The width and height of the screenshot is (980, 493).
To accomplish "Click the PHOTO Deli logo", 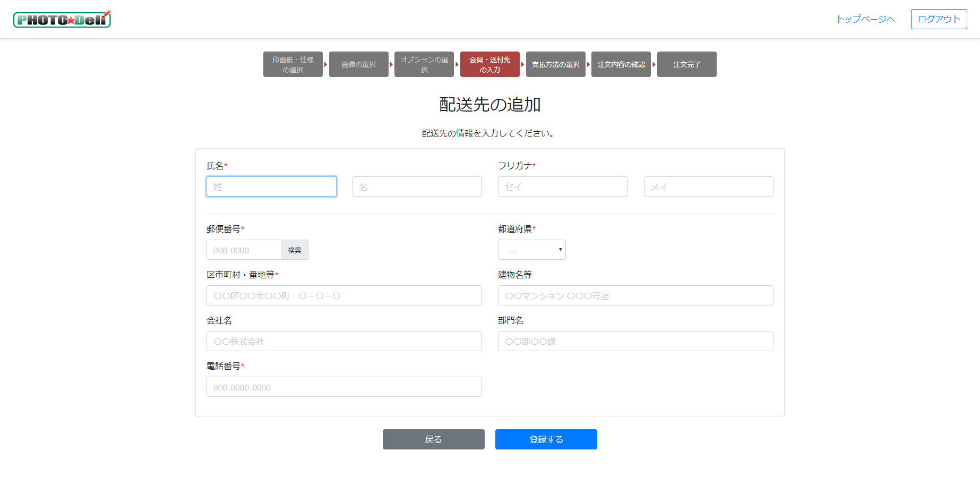I will (62, 19).
